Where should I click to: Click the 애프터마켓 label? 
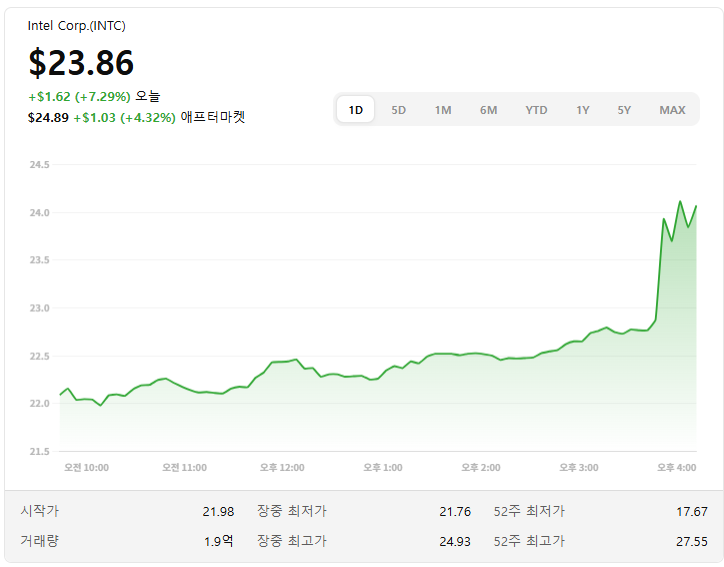213,117
